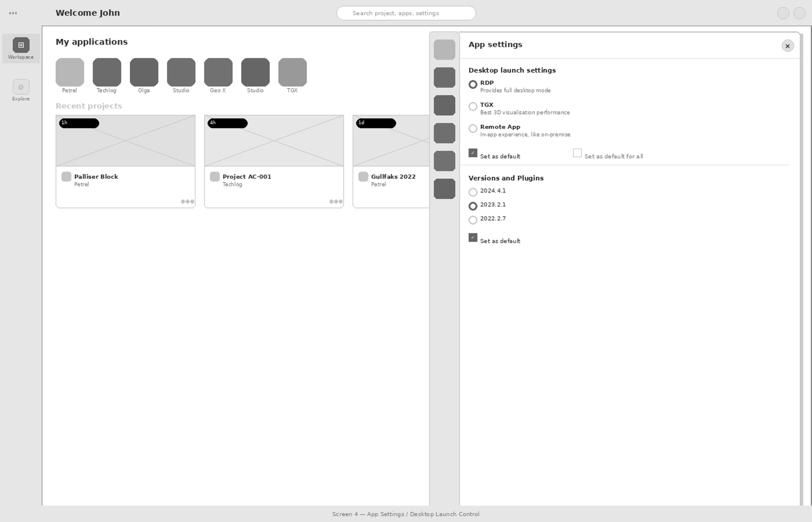Open the Petrel application icon
812x522 pixels.
click(70, 72)
